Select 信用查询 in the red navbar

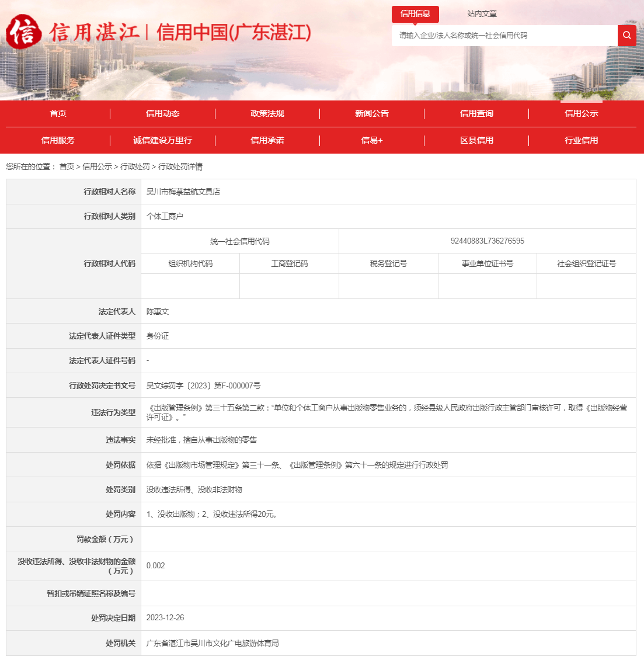click(476, 114)
